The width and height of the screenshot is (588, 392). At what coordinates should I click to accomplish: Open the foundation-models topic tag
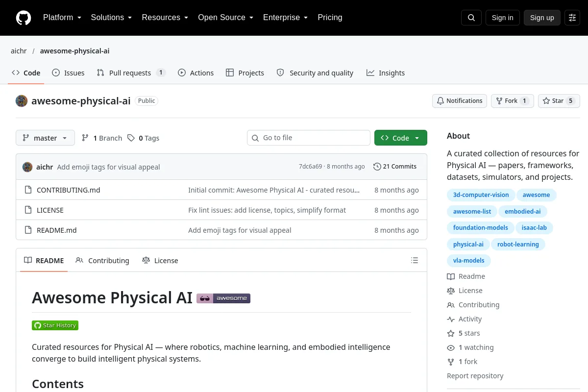pos(481,228)
